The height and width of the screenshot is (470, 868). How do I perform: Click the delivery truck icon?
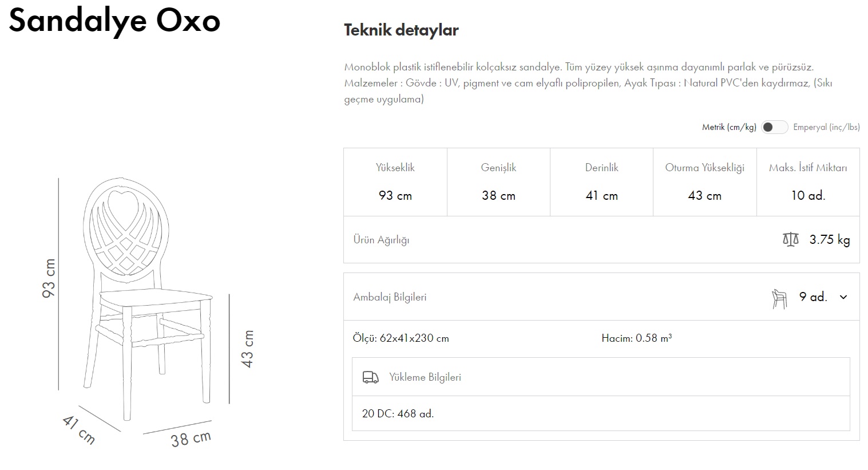tap(371, 377)
